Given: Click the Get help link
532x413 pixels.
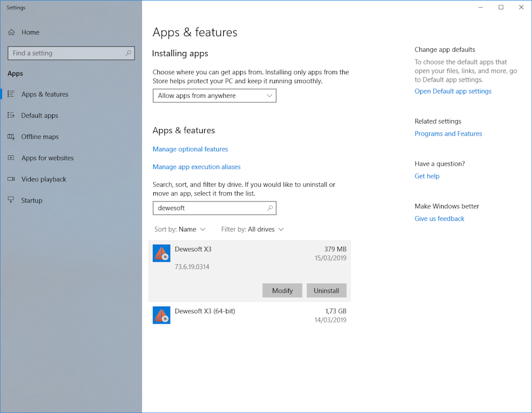Looking at the screenshot, I should tap(427, 176).
